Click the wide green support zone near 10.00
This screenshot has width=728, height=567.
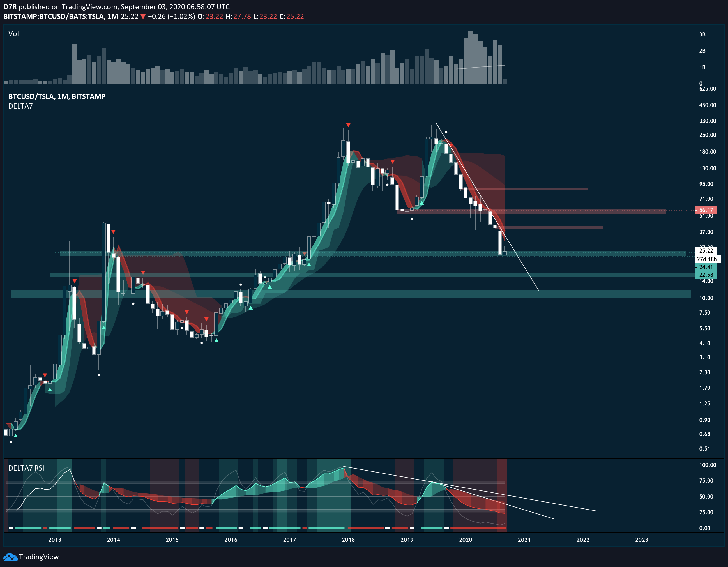351,294
